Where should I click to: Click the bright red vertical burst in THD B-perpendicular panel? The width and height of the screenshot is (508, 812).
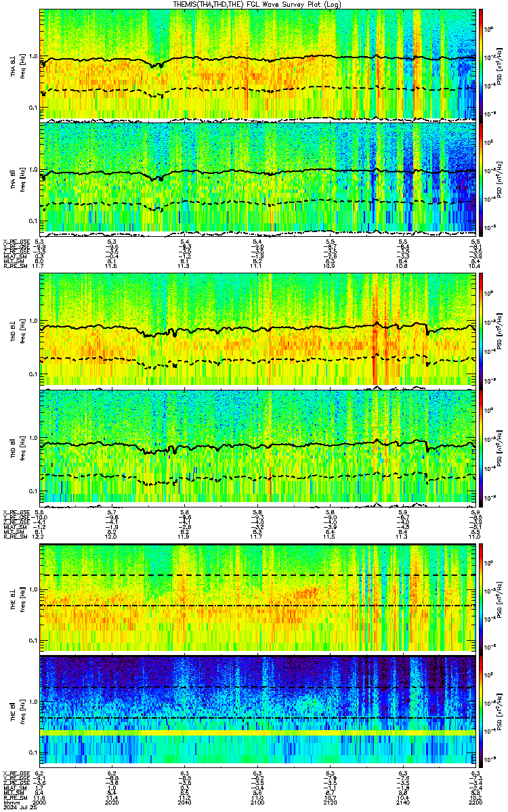(374, 329)
